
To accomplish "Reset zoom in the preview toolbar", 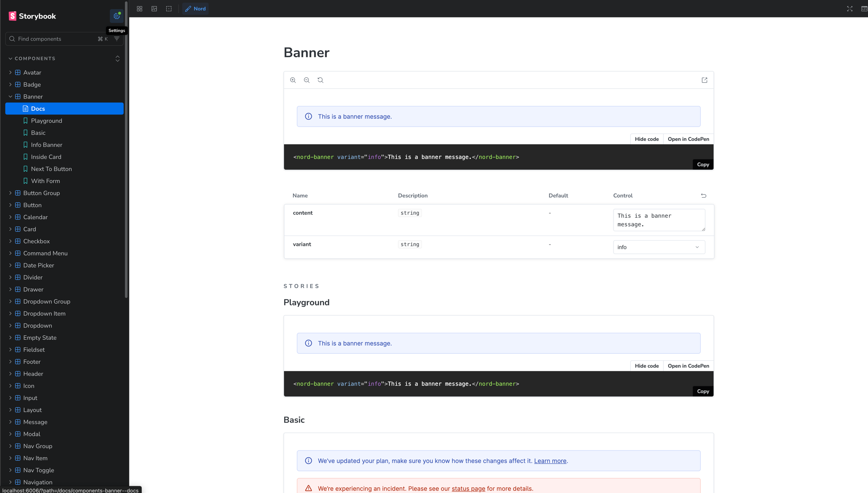I will coord(320,80).
